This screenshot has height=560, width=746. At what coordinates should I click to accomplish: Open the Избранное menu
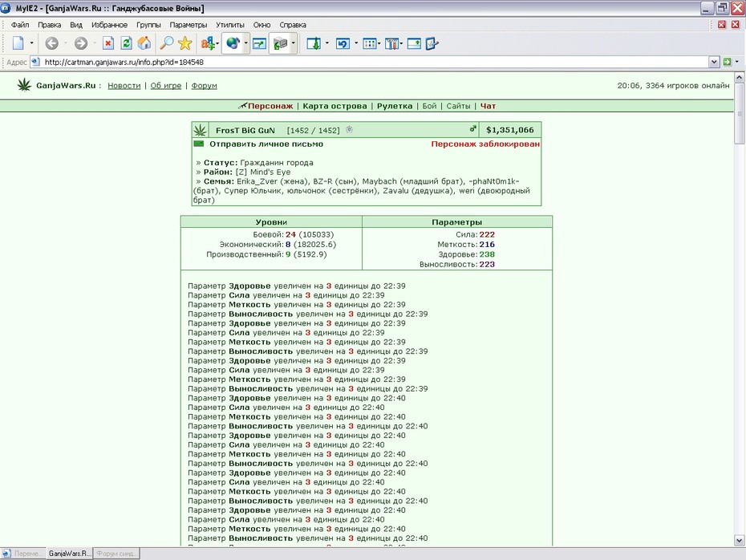coord(109,25)
